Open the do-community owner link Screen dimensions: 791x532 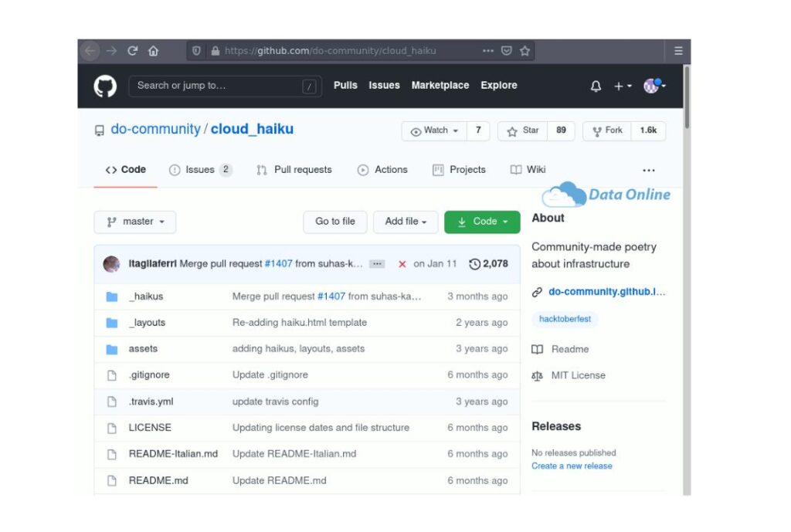point(155,129)
